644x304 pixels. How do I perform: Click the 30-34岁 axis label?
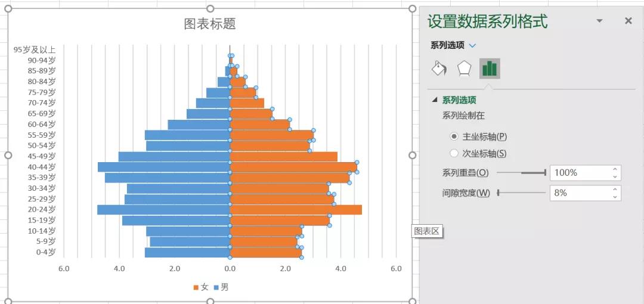tap(42, 188)
